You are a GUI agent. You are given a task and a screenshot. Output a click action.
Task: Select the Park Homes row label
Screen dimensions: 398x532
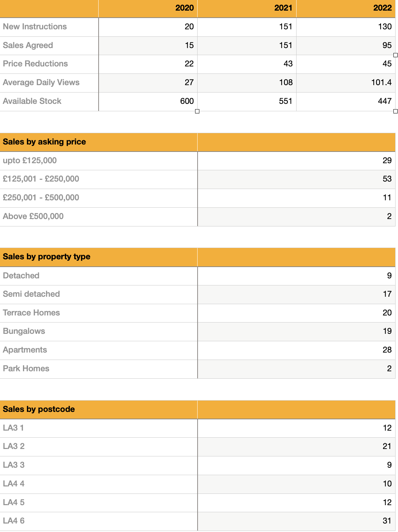tap(26, 369)
